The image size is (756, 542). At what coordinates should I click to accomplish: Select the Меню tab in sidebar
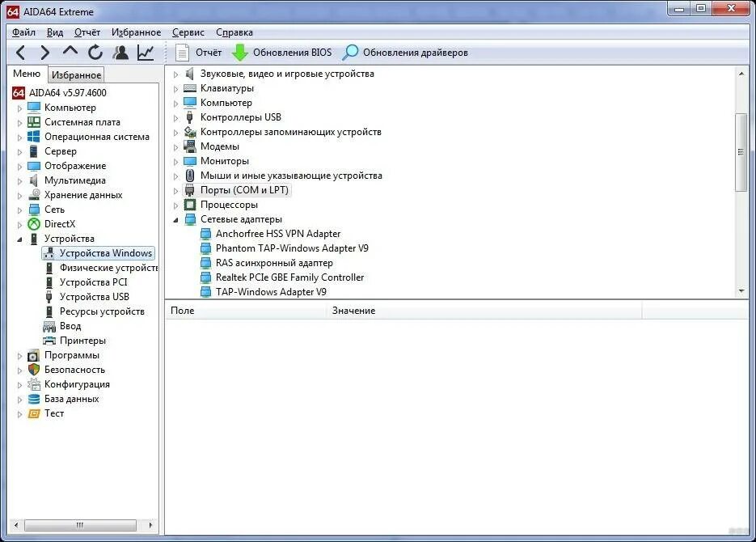27,74
